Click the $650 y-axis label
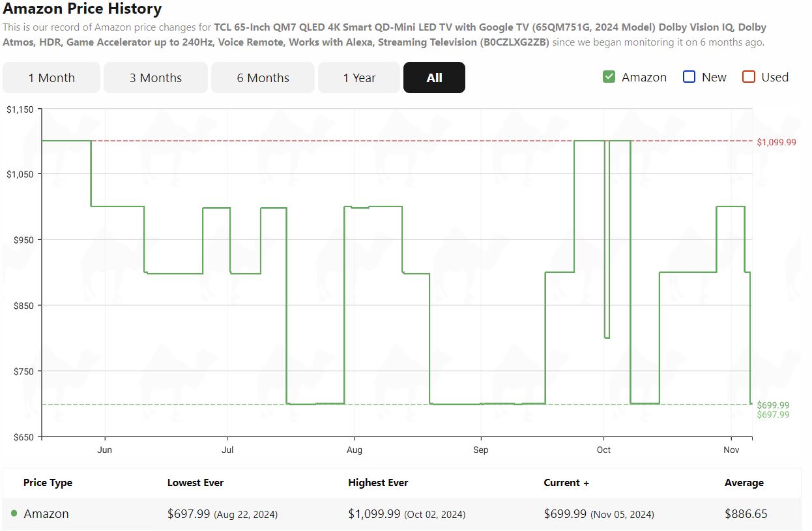This screenshot has width=812, height=531. pyautogui.click(x=23, y=437)
